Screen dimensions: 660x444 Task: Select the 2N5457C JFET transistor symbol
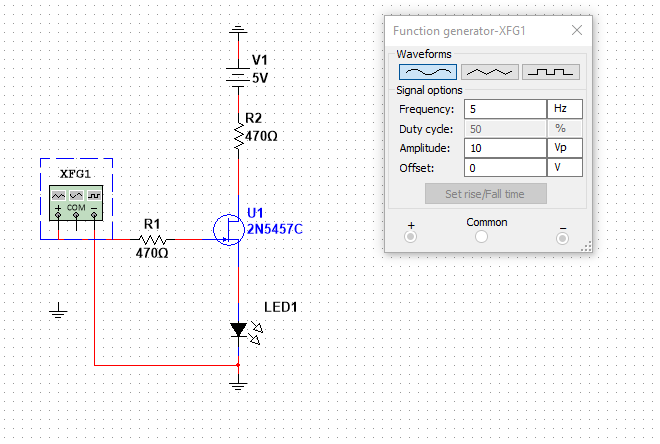[230, 228]
